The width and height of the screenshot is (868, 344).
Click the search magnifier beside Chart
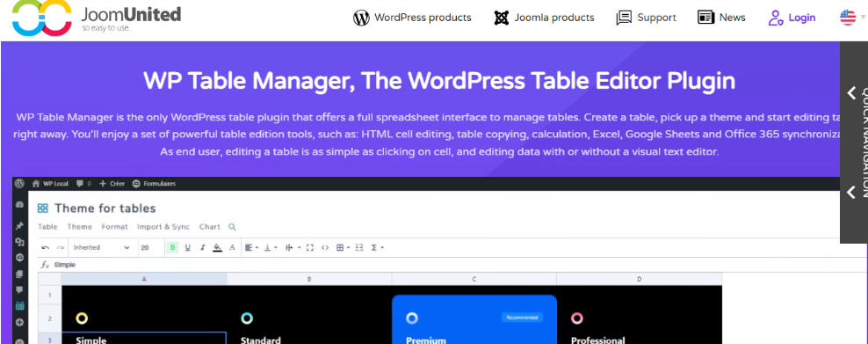(233, 227)
